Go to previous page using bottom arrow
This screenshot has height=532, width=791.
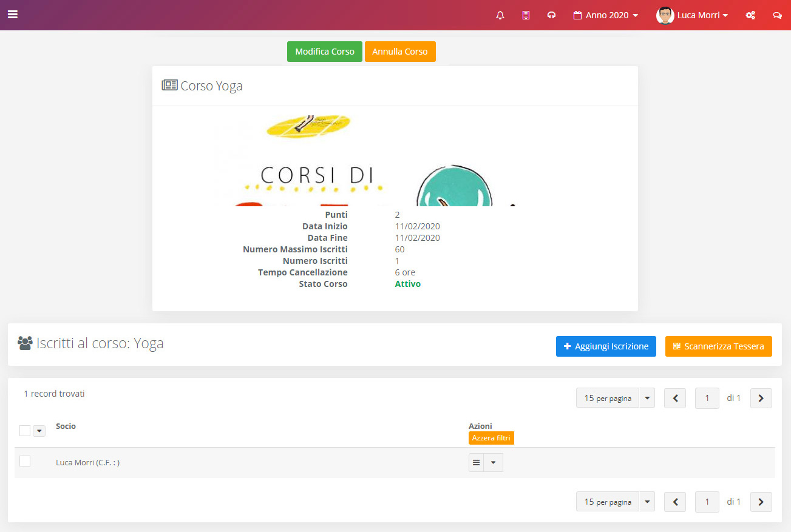click(x=675, y=502)
